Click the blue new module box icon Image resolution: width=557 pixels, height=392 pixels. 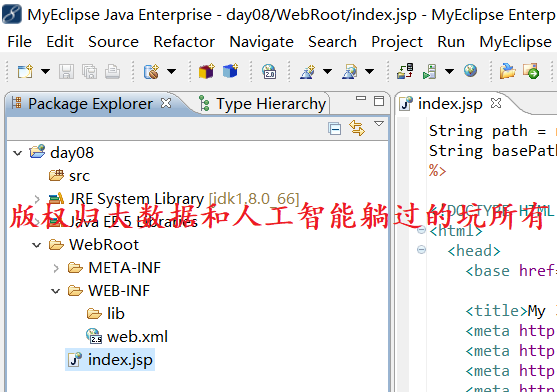tap(230, 71)
